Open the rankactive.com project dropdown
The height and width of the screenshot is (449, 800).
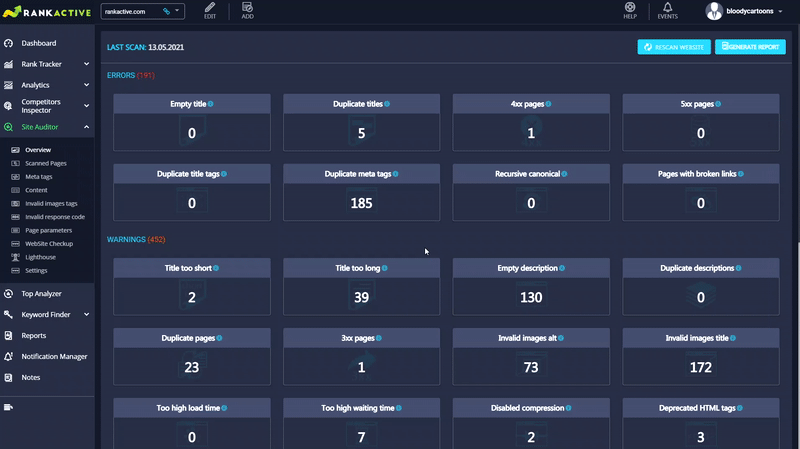(x=142, y=11)
